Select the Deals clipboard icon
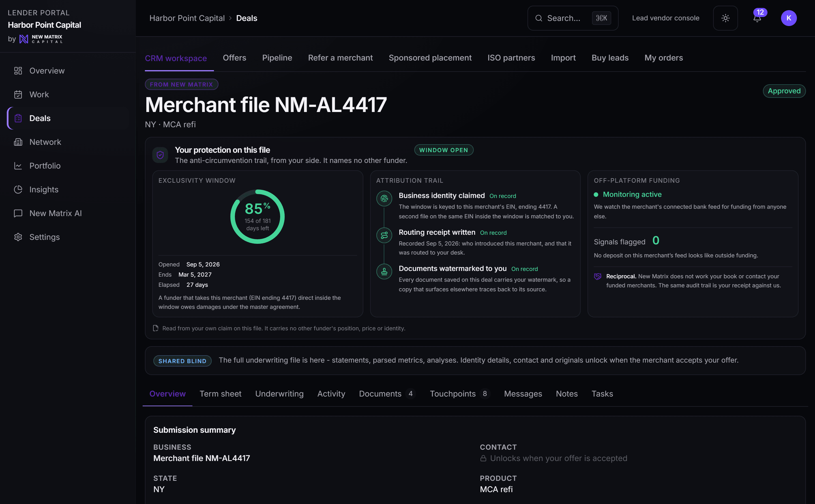This screenshot has height=504, width=815. [x=18, y=118]
